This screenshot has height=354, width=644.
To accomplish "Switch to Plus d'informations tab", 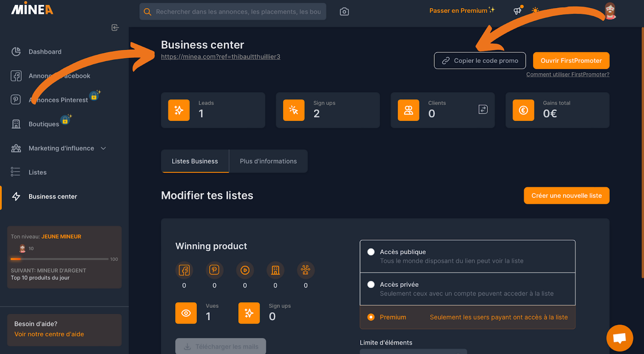I will point(268,161).
